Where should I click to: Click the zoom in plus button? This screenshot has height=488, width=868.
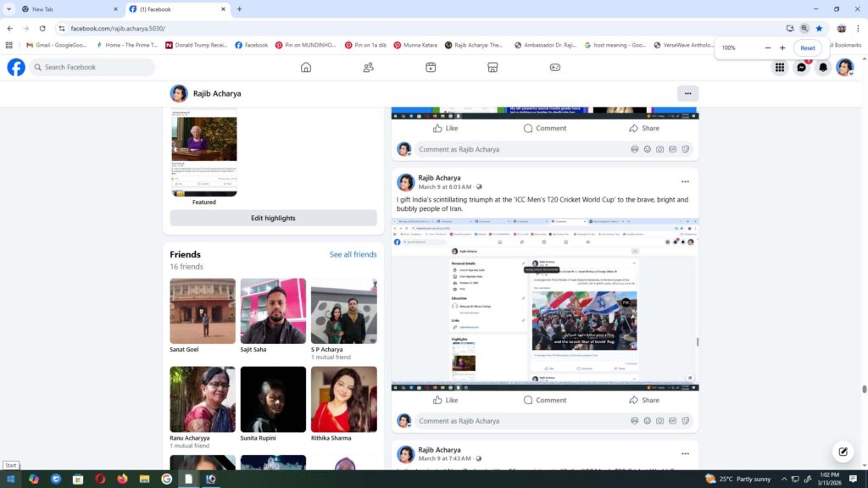(x=782, y=48)
